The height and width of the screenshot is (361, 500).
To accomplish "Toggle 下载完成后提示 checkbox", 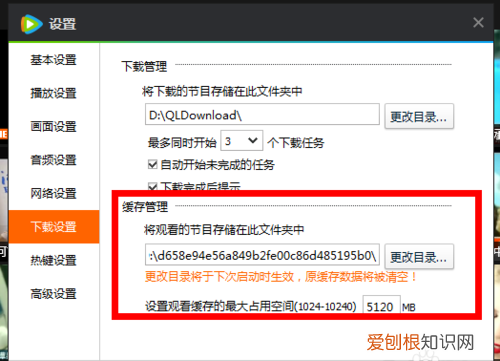I will click(153, 187).
